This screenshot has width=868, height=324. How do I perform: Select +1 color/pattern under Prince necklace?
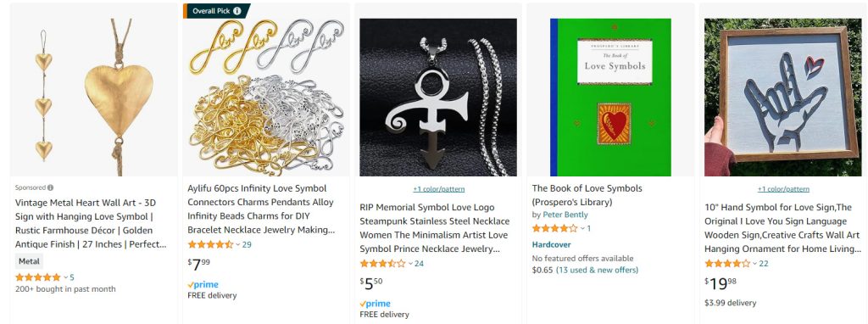(439, 189)
